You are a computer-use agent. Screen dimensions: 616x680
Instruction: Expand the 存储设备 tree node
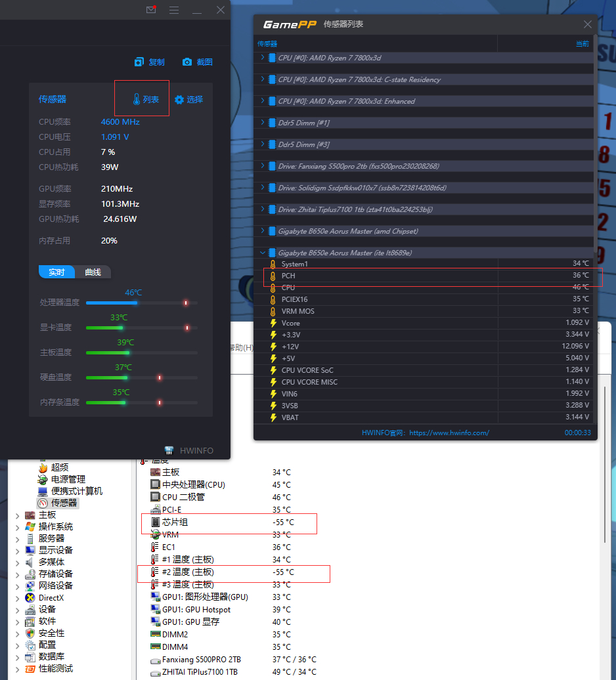(17, 574)
